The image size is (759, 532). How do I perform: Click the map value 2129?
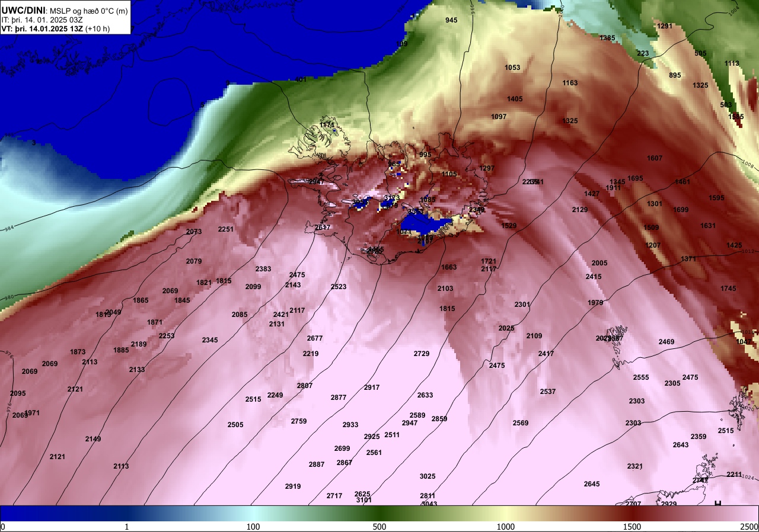(x=580, y=210)
